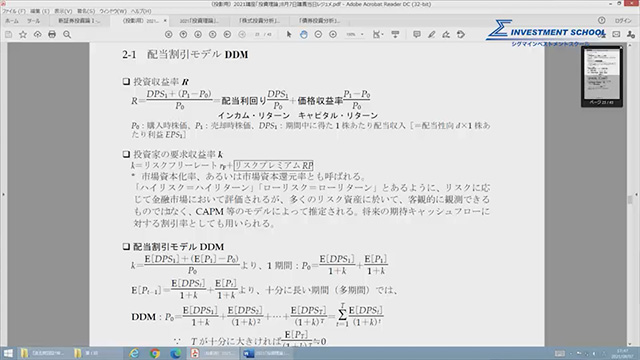Open the Windows Start button
This screenshot has height=360, width=640.
click(x=8, y=353)
